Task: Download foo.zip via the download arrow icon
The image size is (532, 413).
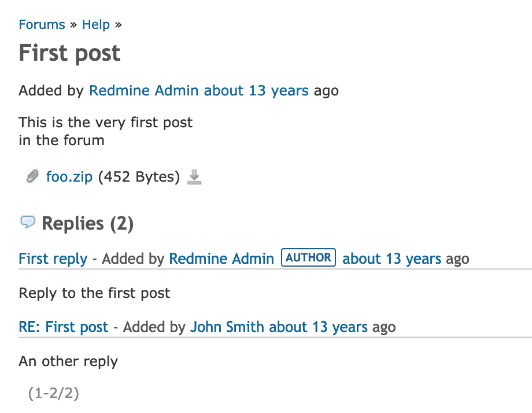Action: (194, 177)
